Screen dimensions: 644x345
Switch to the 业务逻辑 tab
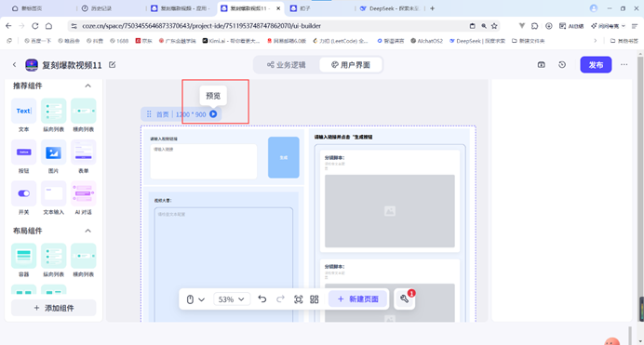click(x=287, y=65)
